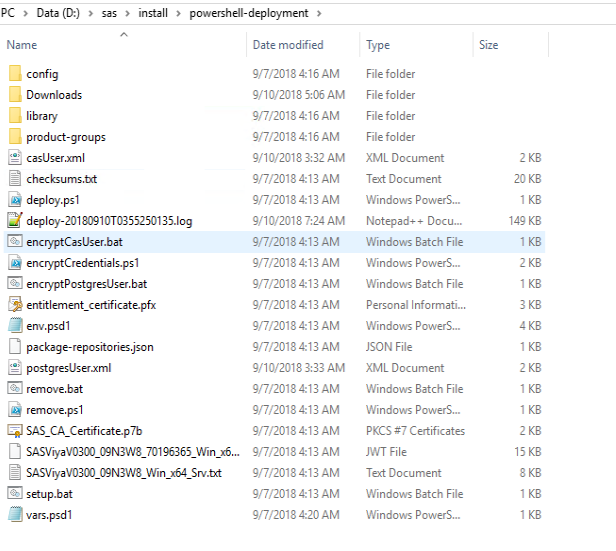The height and width of the screenshot is (551, 616).
Task: Sort files by Name column header
Action: tap(22, 45)
